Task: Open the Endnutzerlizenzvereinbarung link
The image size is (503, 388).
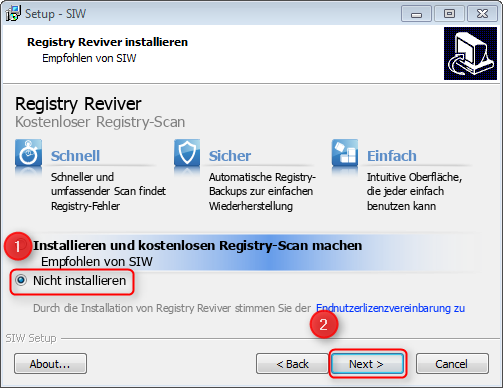Action: (390, 308)
